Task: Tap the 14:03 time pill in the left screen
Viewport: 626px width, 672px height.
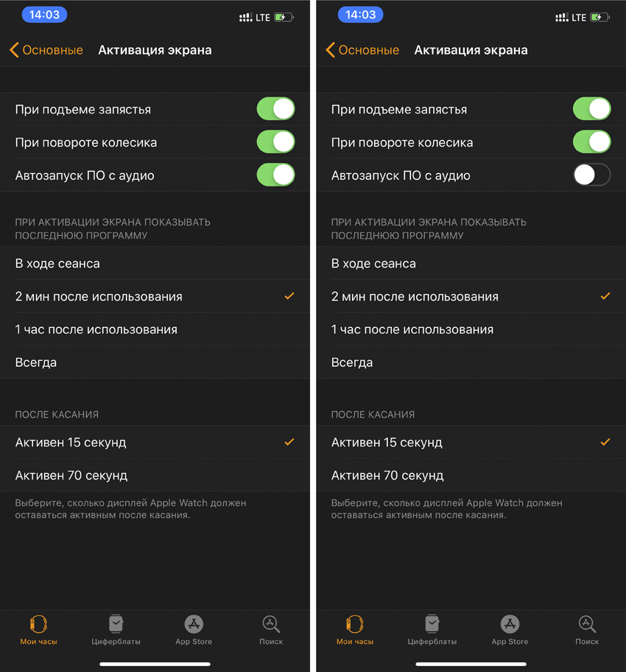Action: coord(45,15)
